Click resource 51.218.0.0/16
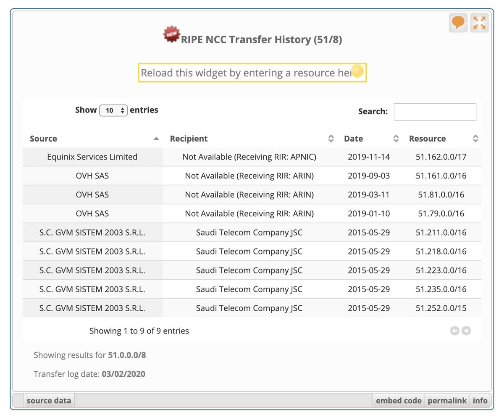The height and width of the screenshot is (420, 504). (x=441, y=251)
